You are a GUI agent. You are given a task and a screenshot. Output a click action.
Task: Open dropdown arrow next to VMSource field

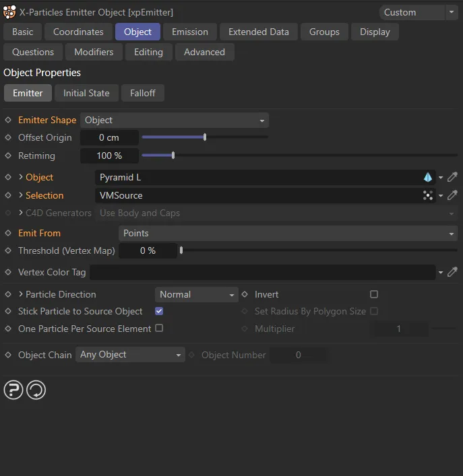tap(441, 195)
